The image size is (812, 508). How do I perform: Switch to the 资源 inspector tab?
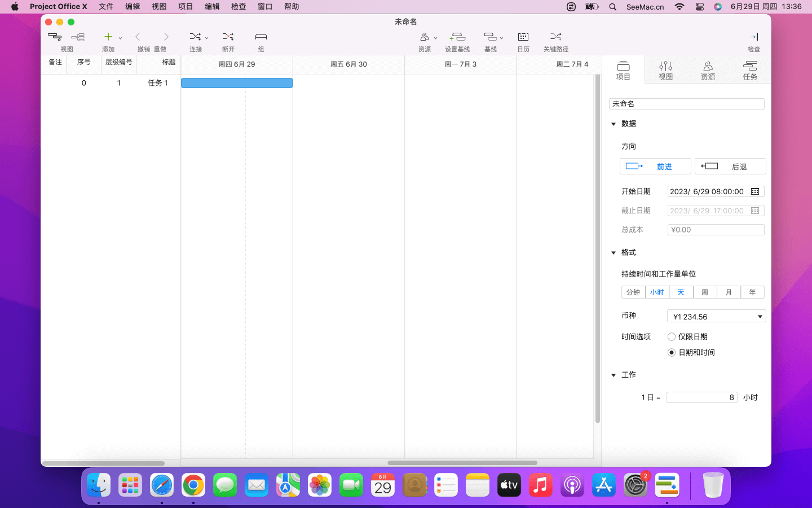(708, 71)
